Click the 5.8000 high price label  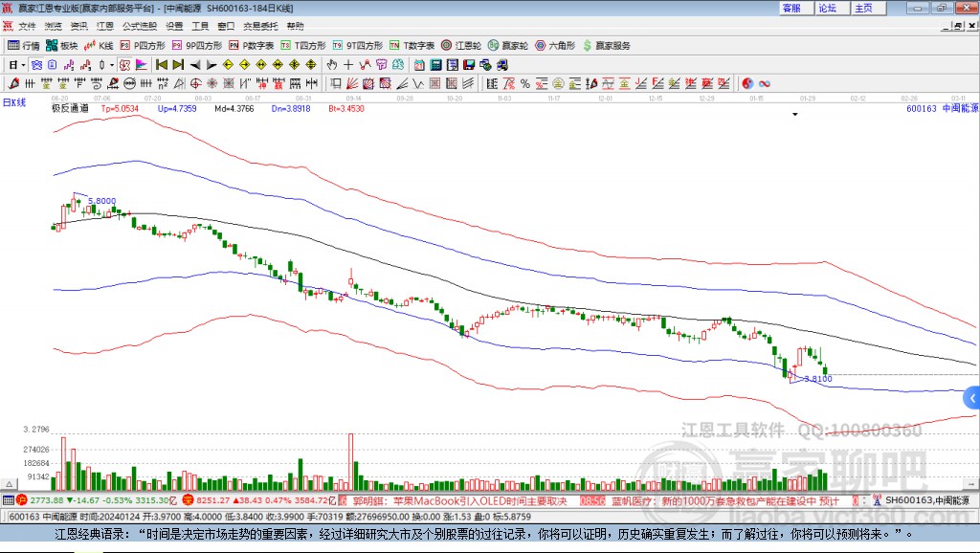(x=101, y=201)
